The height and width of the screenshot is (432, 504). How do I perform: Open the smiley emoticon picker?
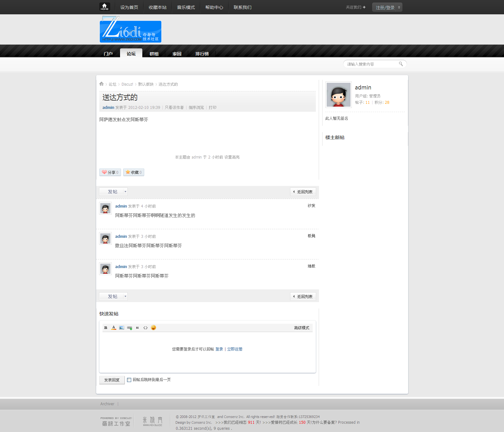[153, 328]
